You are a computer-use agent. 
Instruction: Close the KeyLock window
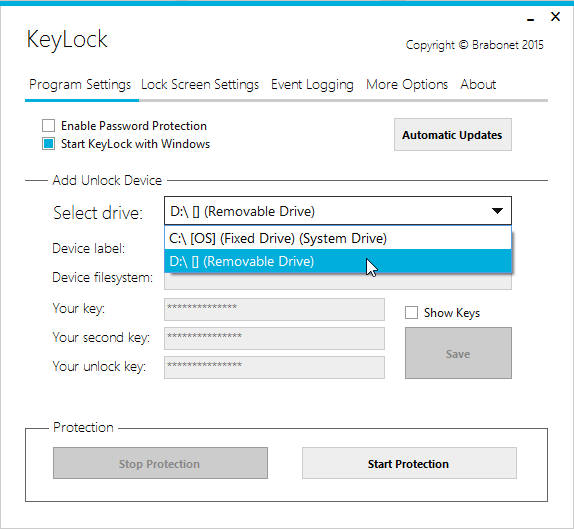(555, 17)
